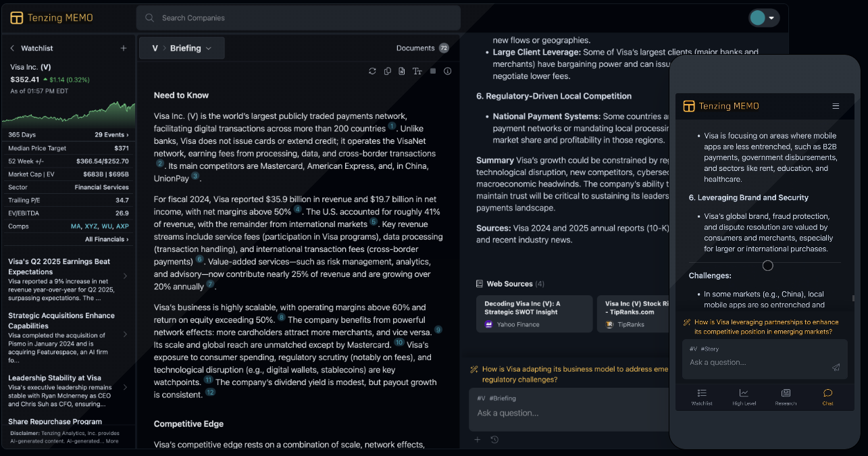Open the user avatar dropdown
This screenshot has height=456, width=868.
[x=764, y=18]
